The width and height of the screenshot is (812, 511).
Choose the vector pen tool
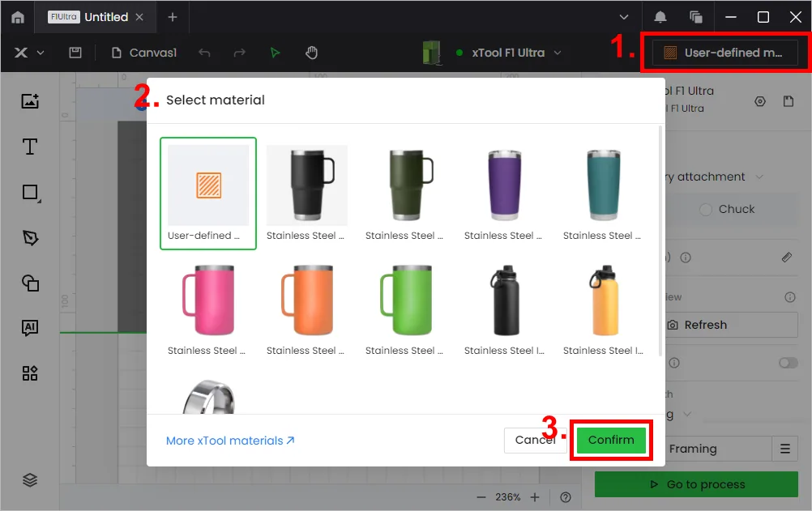coord(30,237)
